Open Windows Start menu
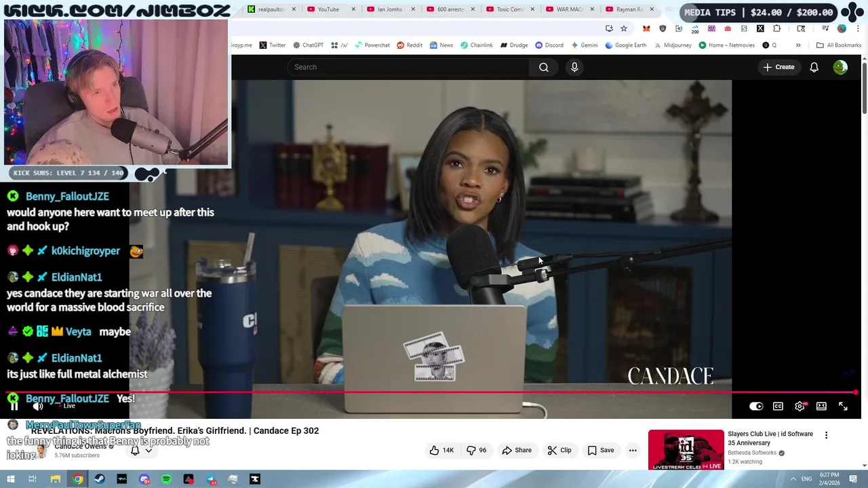 click(10, 479)
